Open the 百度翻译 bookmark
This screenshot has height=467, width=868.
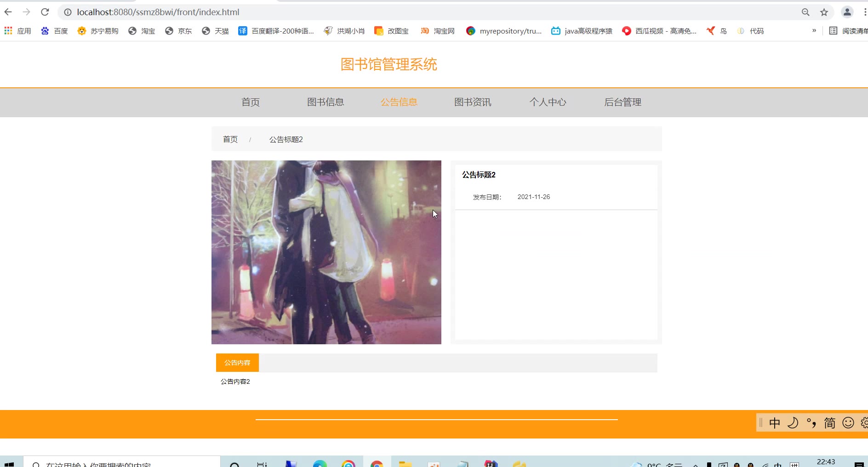tap(276, 31)
